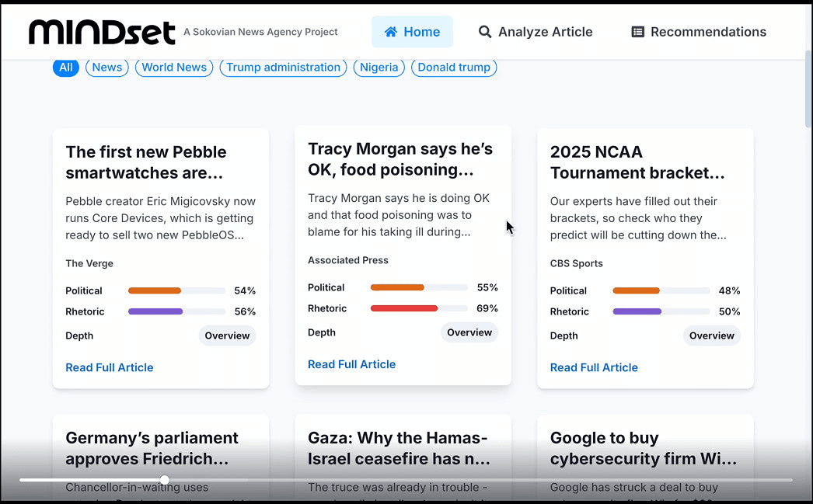813x504 pixels.
Task: Open the Depth Overview selector on the Pebble article
Action: pyautogui.click(x=227, y=335)
